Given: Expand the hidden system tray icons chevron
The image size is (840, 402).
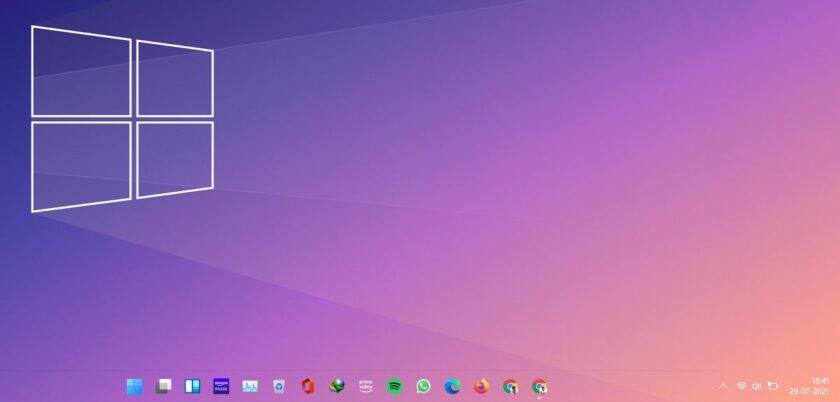Looking at the screenshot, I should [x=723, y=386].
